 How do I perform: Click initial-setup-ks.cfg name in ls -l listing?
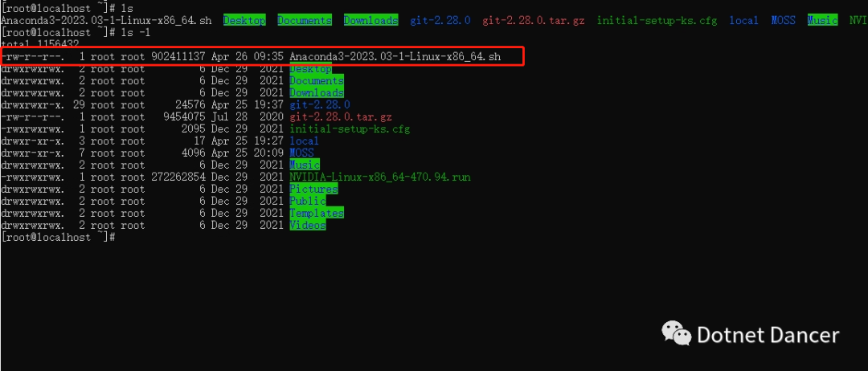tap(350, 129)
